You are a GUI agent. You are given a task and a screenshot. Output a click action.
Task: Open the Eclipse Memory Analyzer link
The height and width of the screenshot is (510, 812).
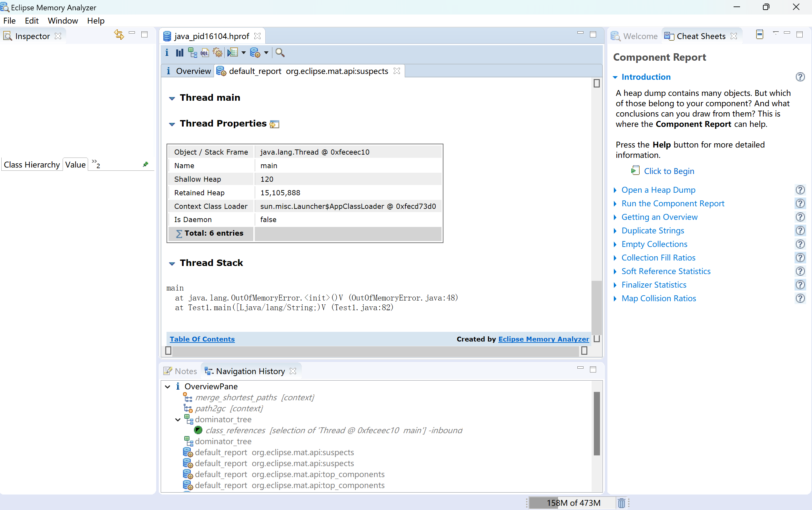(543, 339)
